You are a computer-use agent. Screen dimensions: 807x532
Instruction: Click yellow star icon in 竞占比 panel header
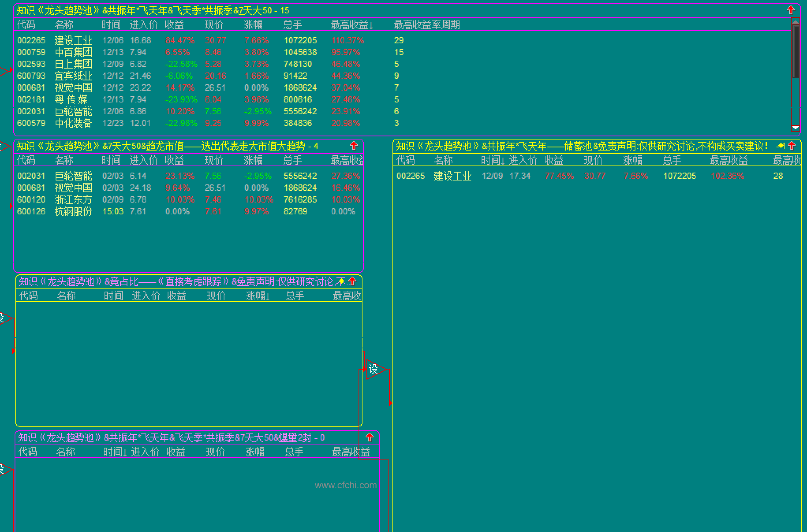[x=341, y=281]
